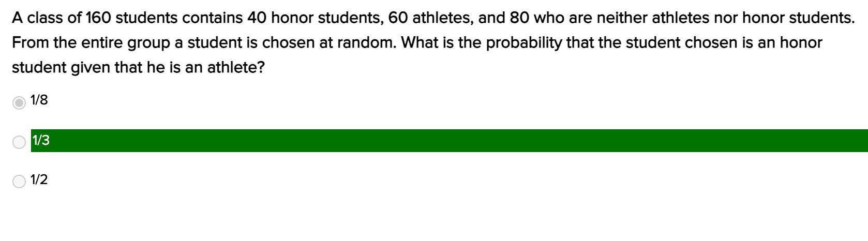
Task: Click the words 'A class of'
Action: coord(47,18)
